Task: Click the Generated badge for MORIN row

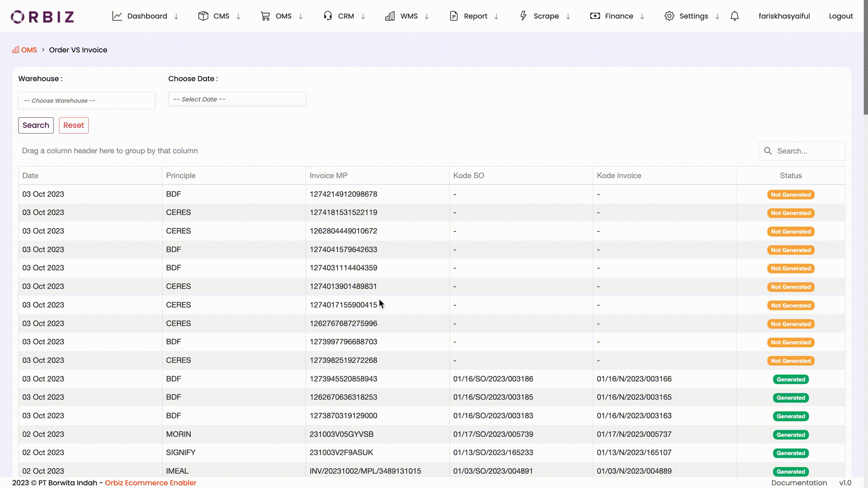Action: (790, 434)
